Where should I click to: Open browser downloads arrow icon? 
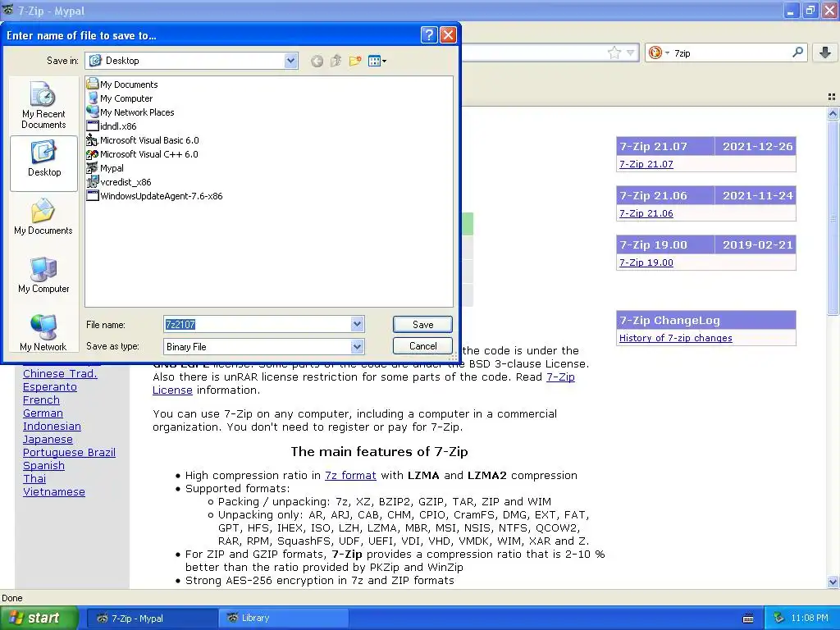825,52
